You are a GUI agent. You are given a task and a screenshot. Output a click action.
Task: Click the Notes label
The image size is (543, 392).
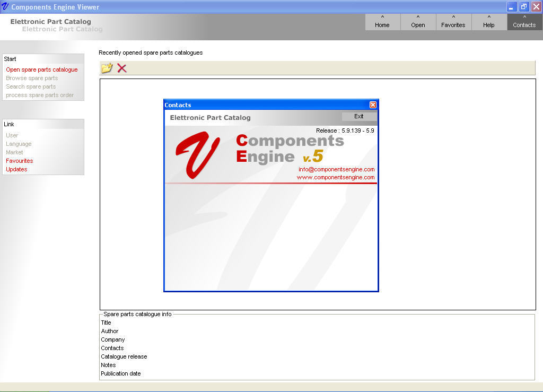(108, 365)
